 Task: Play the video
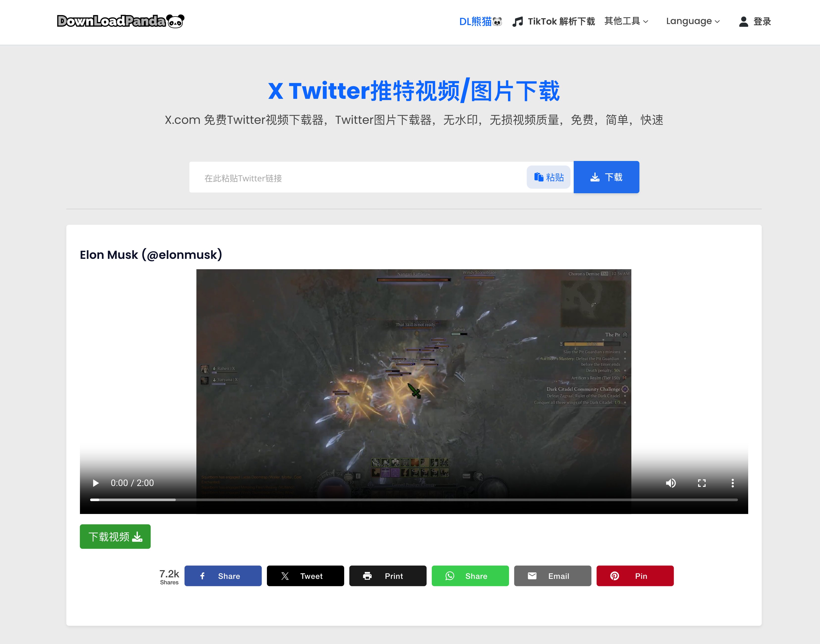click(96, 483)
